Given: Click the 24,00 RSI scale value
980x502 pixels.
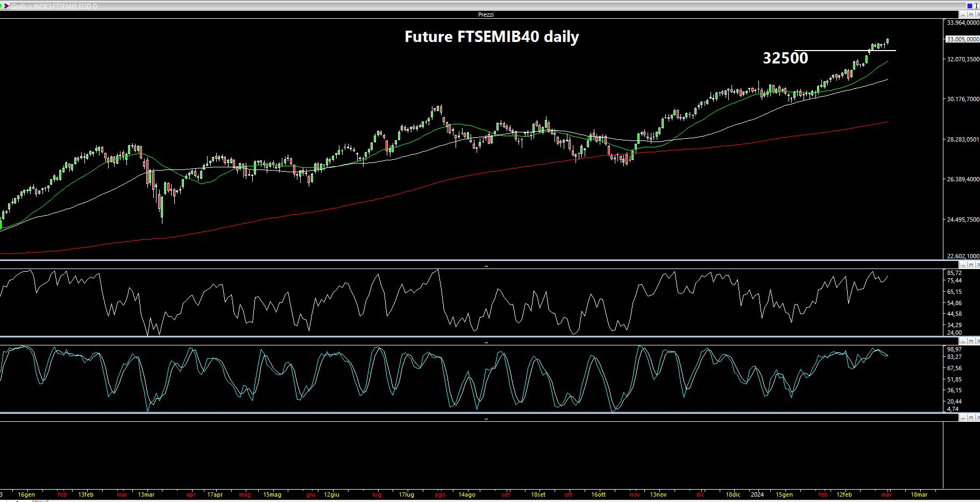Looking at the screenshot, I should [954, 333].
